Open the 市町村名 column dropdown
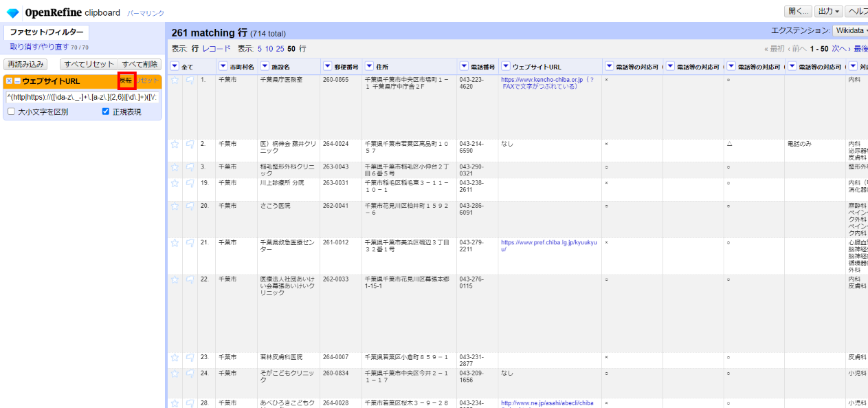 tap(223, 67)
